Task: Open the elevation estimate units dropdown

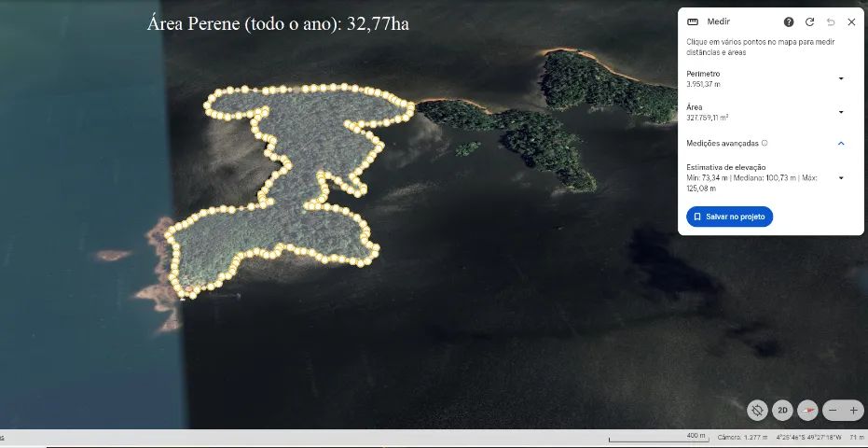Action: (x=841, y=177)
